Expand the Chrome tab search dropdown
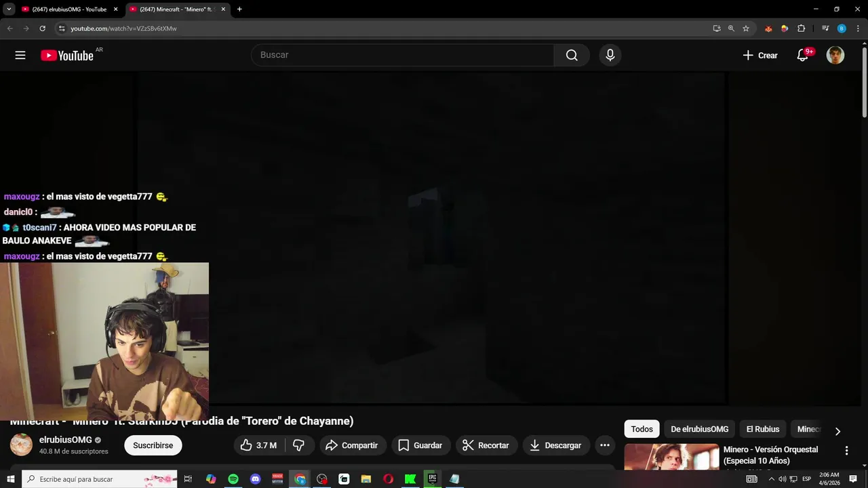The image size is (868, 488). 9,9
